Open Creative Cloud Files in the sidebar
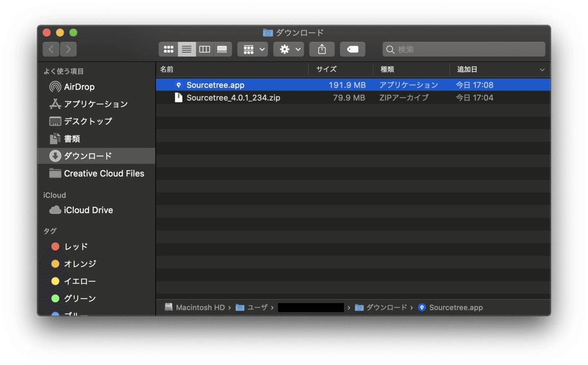Image resolution: width=588 pixels, height=365 pixels. (x=96, y=173)
